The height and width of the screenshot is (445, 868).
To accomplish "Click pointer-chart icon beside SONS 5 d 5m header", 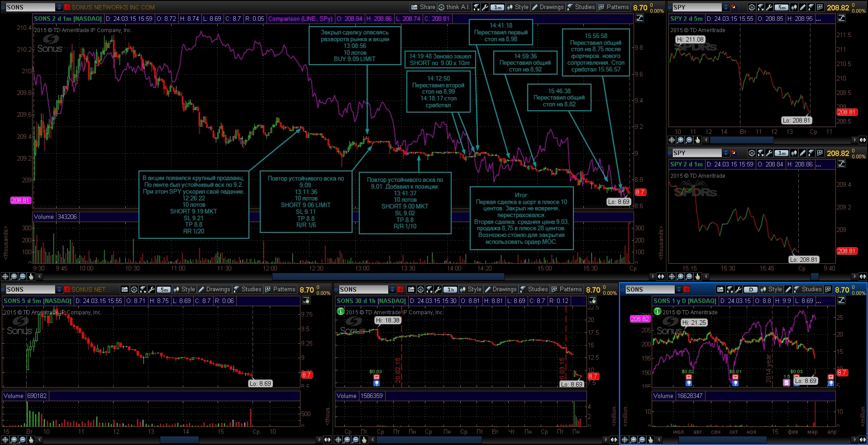I will [306, 301].
